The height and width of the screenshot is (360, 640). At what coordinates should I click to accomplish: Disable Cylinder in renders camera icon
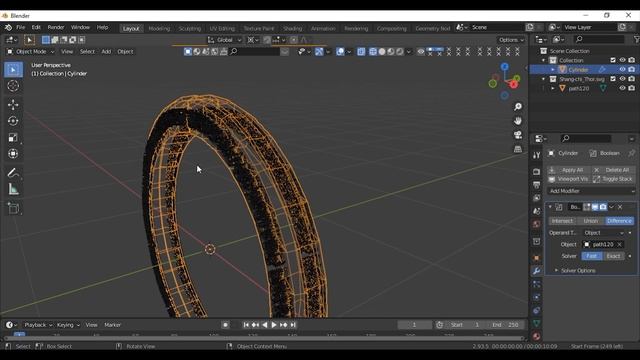[x=632, y=69]
